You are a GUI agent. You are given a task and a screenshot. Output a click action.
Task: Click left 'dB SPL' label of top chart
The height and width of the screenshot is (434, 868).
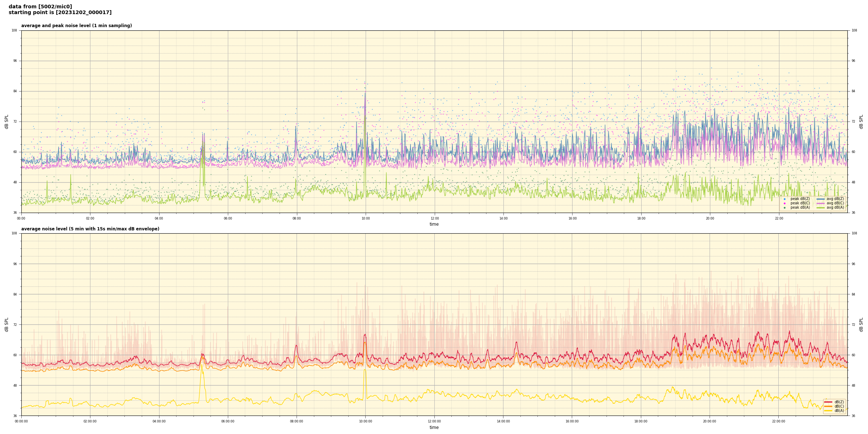point(7,122)
